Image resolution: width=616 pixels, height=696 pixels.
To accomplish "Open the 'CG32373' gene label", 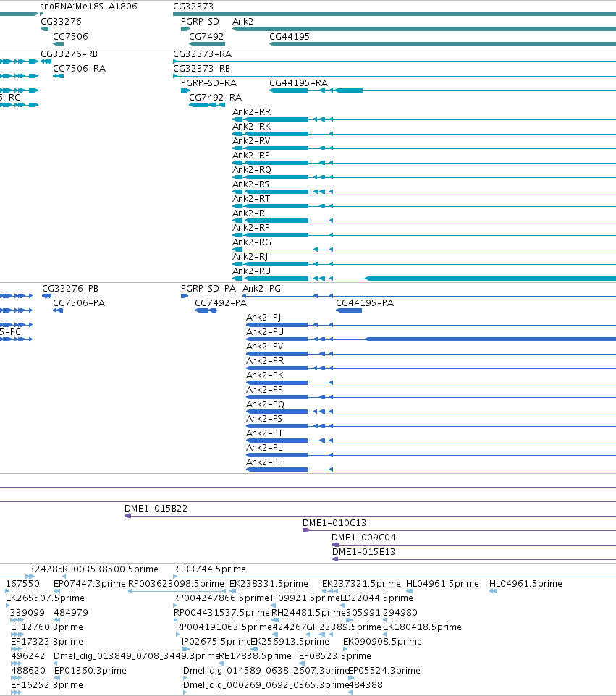I will click(x=193, y=7).
